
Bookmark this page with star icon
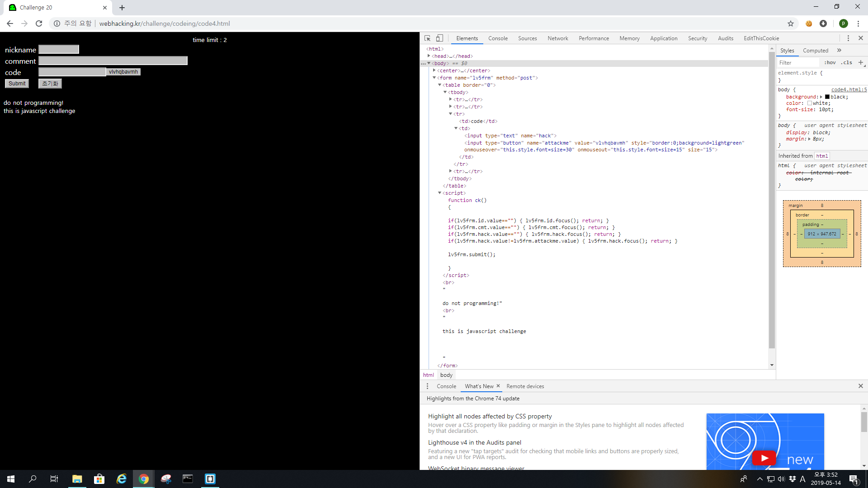click(x=791, y=23)
